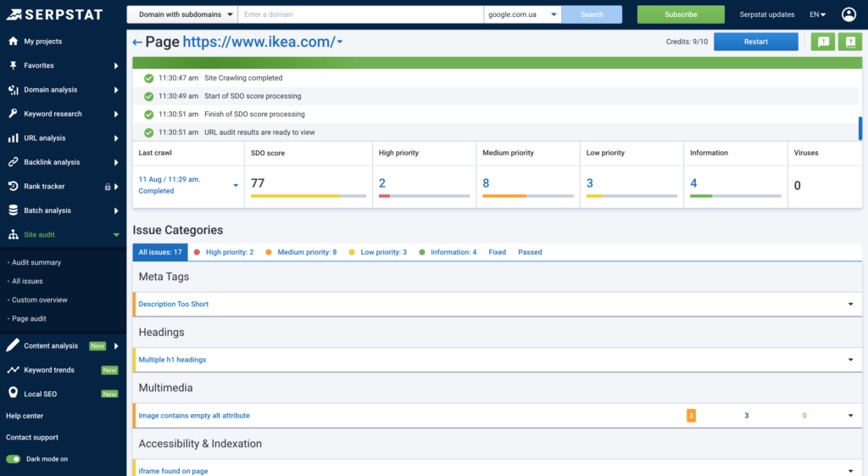Open the user account profile icon
868x476 pixels.
pyautogui.click(x=849, y=14)
